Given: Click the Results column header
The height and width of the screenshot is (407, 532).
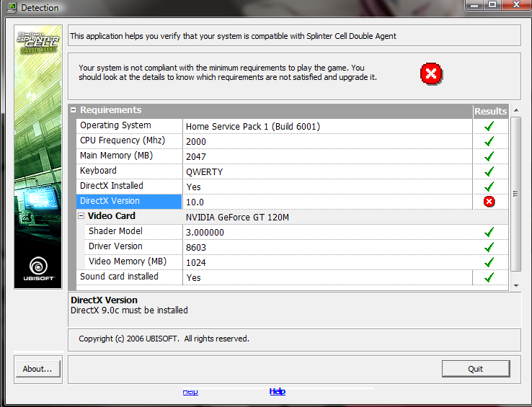Looking at the screenshot, I should [491, 111].
